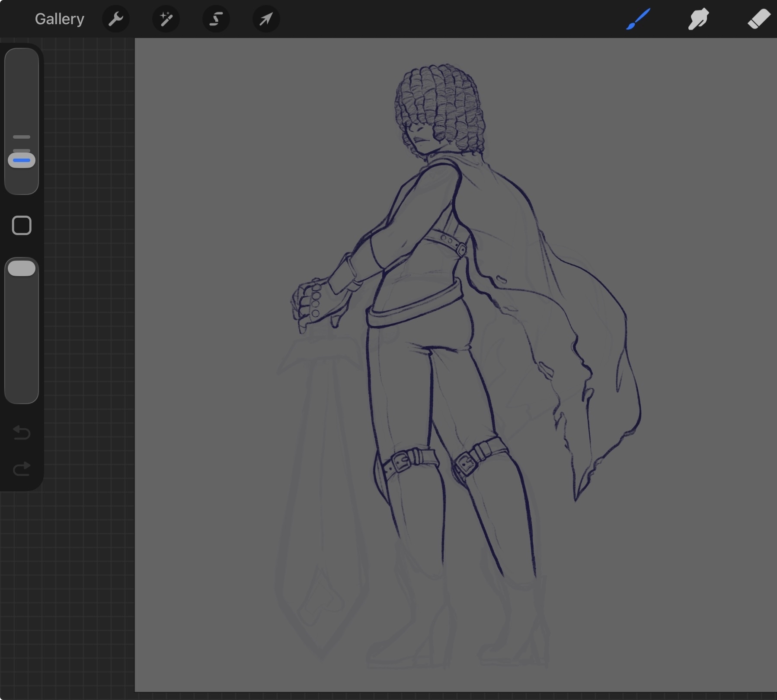Return to the Gallery
This screenshot has height=700, width=777.
point(59,19)
